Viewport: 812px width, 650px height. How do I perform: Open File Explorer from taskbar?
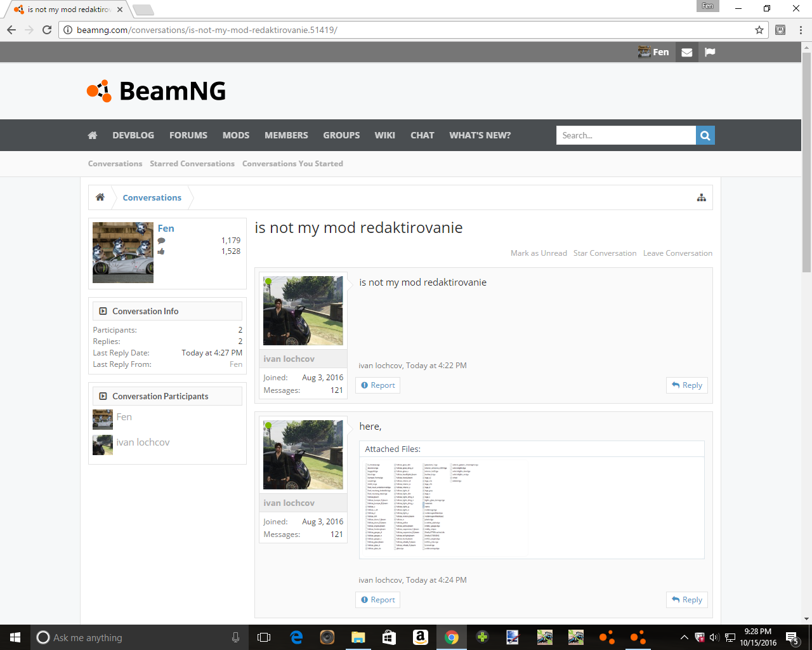[x=358, y=637]
